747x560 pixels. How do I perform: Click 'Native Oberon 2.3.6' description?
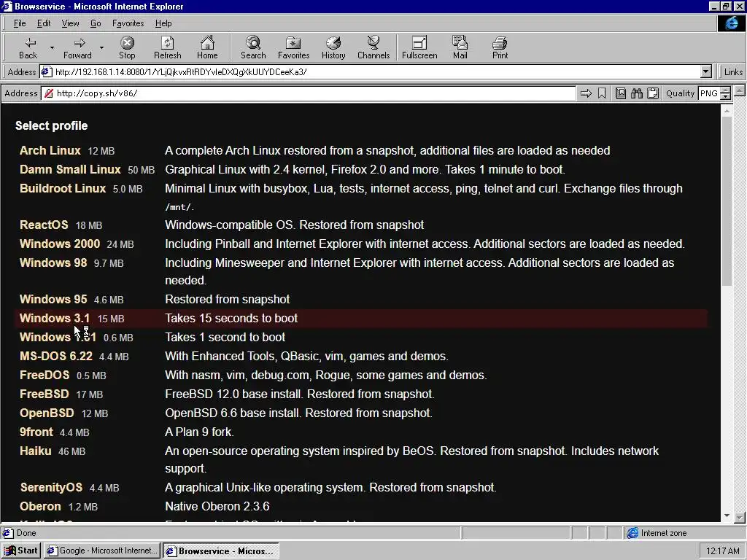(x=217, y=507)
